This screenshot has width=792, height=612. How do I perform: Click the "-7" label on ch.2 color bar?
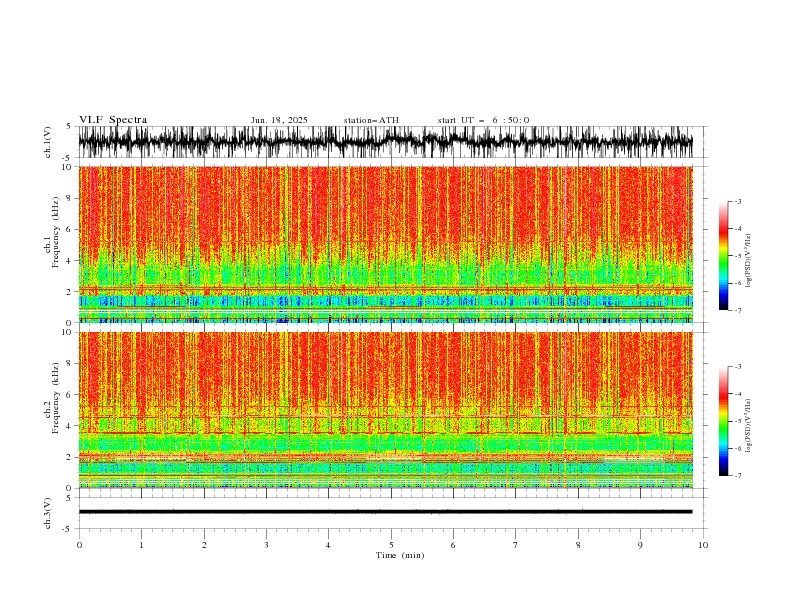pyautogui.click(x=738, y=476)
